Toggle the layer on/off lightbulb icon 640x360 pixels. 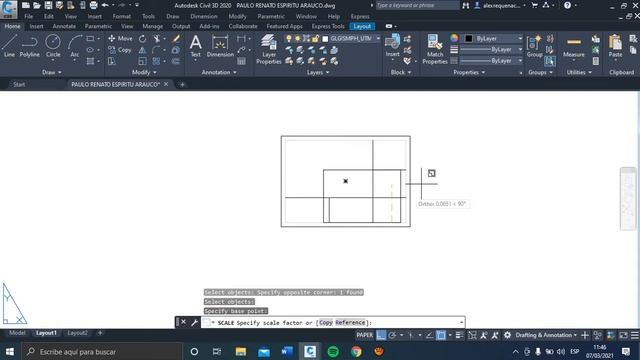[289, 38]
